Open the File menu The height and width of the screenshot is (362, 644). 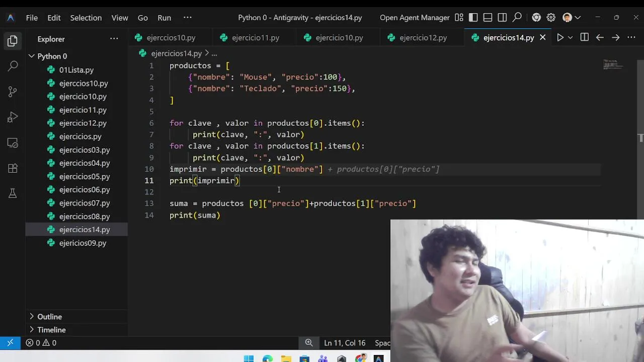pos(32,18)
